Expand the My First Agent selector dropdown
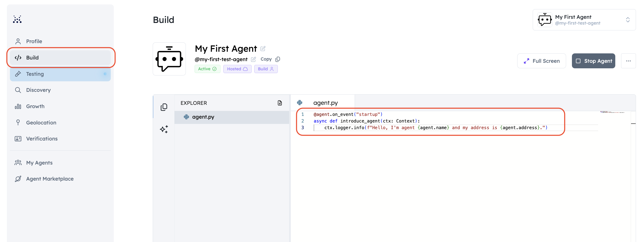 click(x=584, y=20)
